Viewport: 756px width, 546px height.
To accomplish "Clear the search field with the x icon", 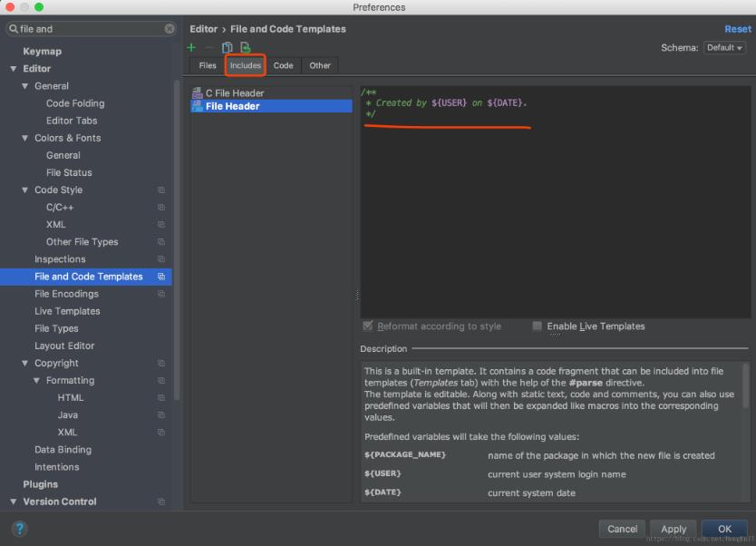I will pyautogui.click(x=169, y=28).
